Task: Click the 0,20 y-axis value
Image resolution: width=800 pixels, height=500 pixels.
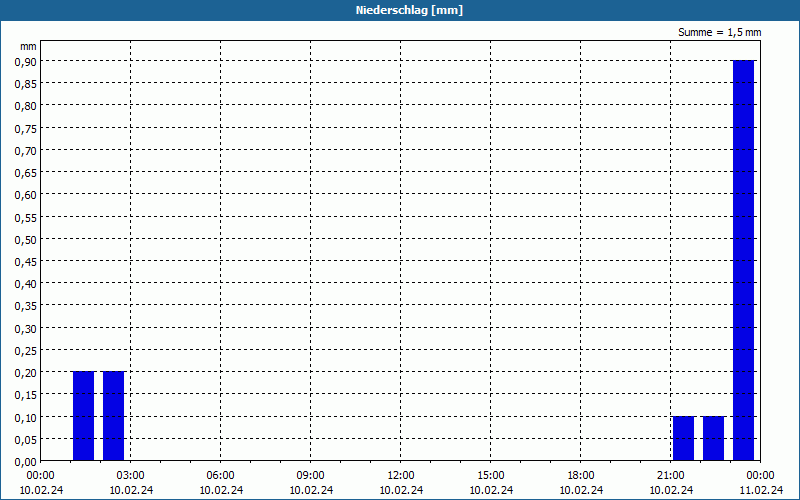Action: (x=26, y=373)
